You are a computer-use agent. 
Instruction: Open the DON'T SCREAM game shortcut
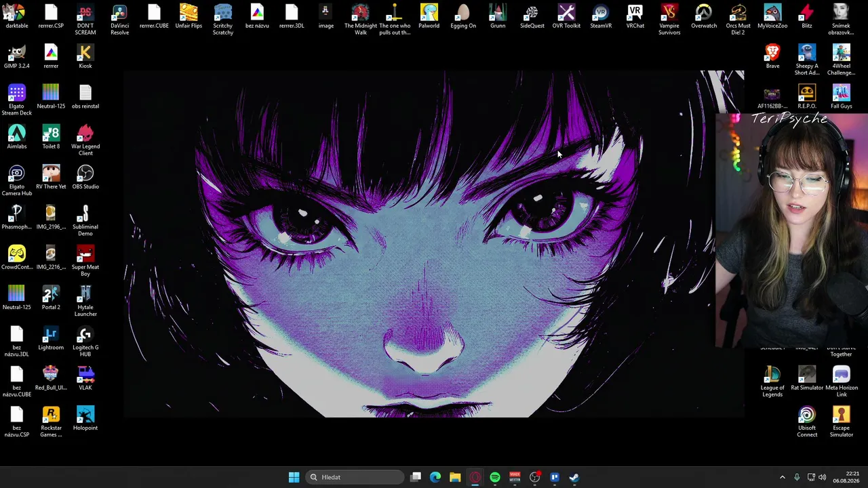(85, 20)
